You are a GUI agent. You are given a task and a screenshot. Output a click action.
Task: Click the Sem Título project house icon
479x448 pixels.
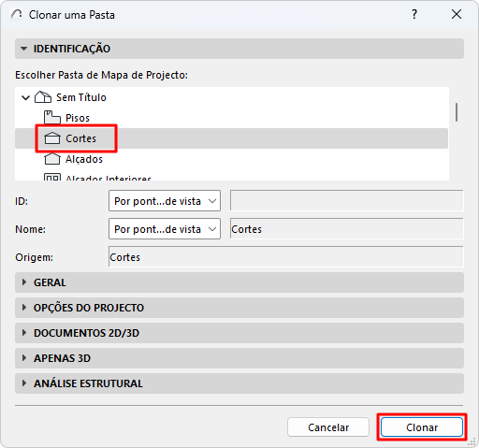43,97
